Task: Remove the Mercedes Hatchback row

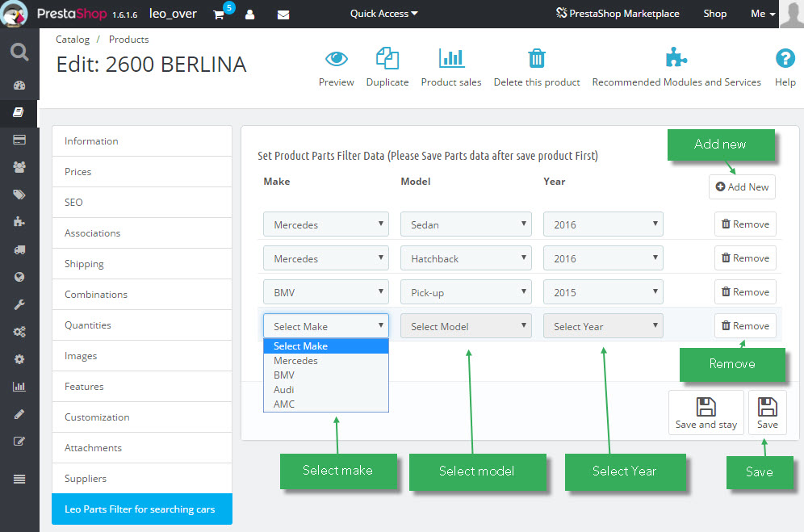Action: 745,258
